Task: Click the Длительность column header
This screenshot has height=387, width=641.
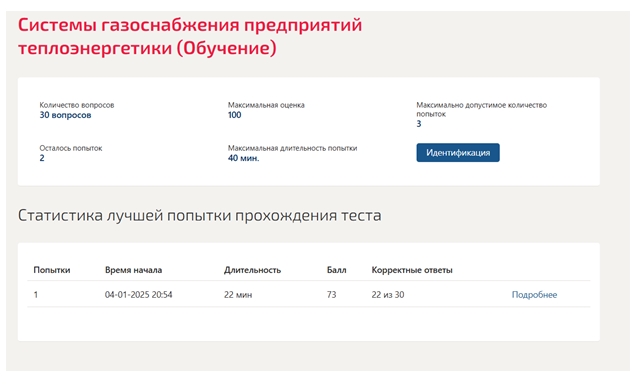Action: point(252,270)
